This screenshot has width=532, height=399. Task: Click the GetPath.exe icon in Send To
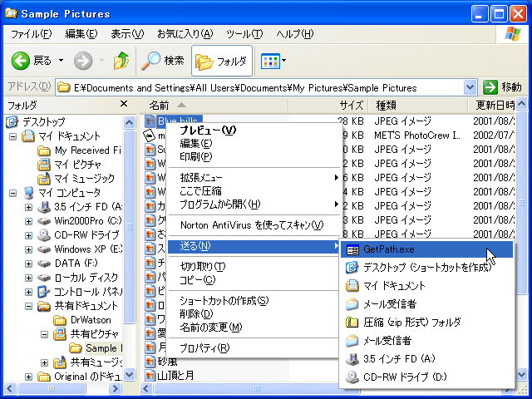(352, 249)
